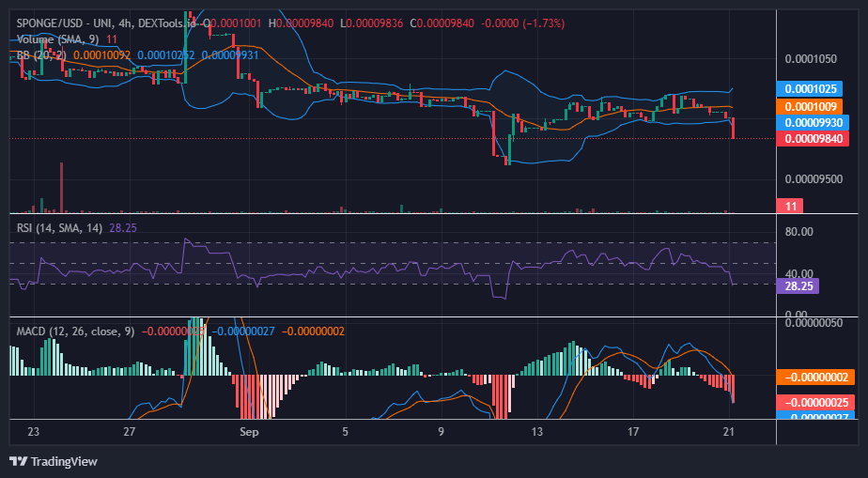Click the close value C0.00009840 in header
The width and height of the screenshot is (868, 478).
tap(442, 23)
